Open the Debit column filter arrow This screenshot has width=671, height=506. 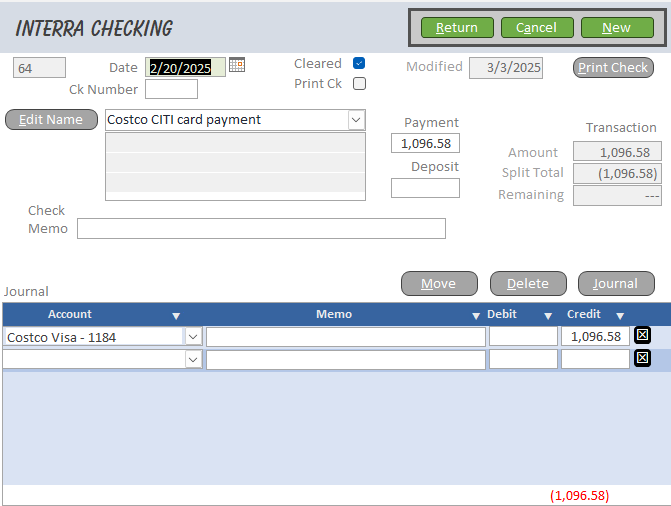(548, 316)
